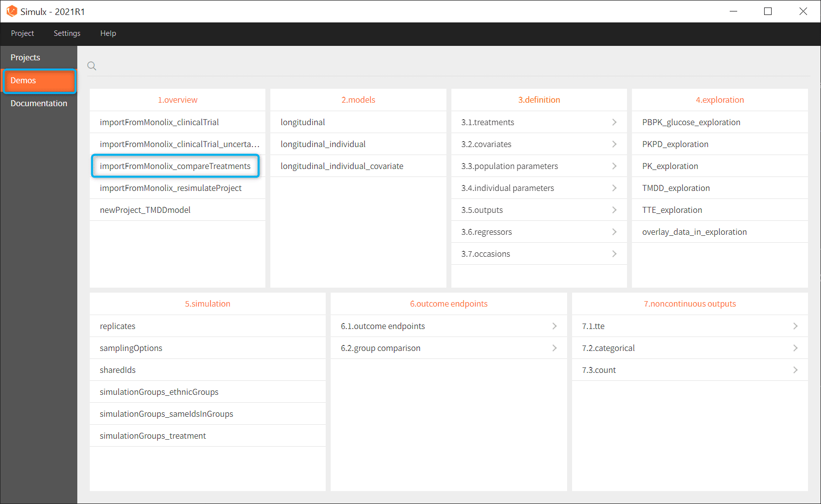821x504 pixels.
Task: Expand the 3.7.occasions arrow
Action: 614,254
